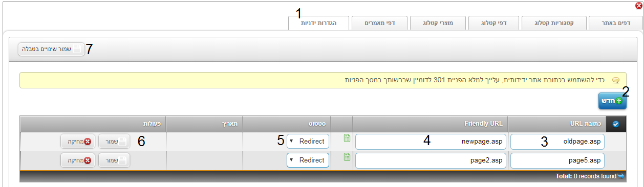Screen dimensions: 644x187
Task: Switch to the דפי מאמרים tab
Action: (x=378, y=23)
